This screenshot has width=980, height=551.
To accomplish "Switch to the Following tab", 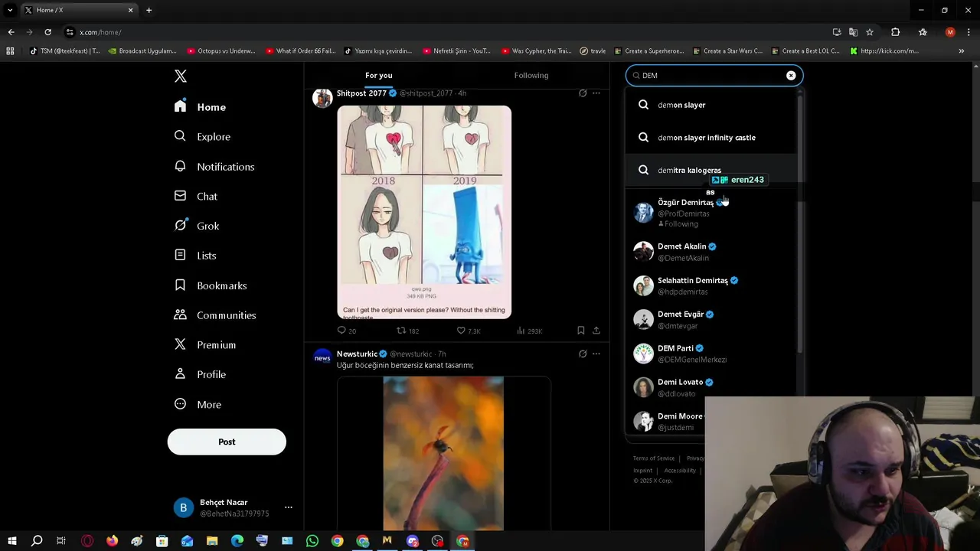I will tap(531, 75).
